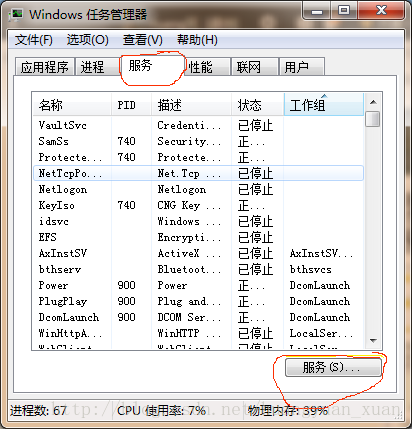Image resolution: width=412 pixels, height=429 pixels.
Task: Select the WinHttpA... service row
Action: 198,333
